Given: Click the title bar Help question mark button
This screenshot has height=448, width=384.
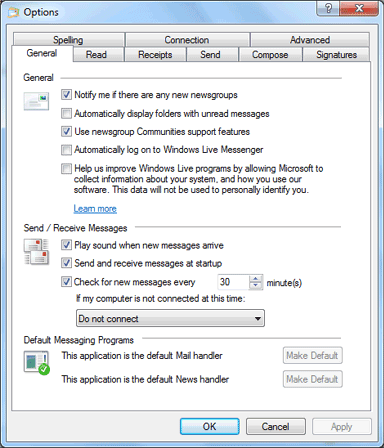Looking at the screenshot, I should (328, 8).
